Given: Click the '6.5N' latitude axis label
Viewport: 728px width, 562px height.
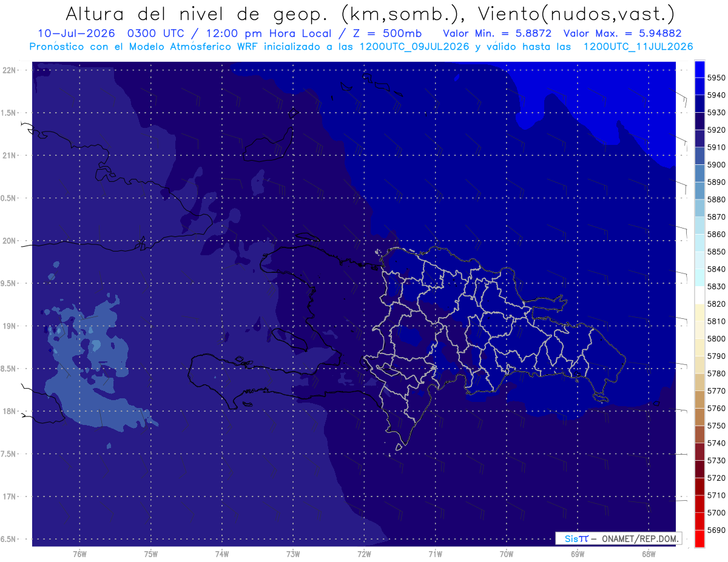Looking at the screenshot, I should click(x=8, y=539).
